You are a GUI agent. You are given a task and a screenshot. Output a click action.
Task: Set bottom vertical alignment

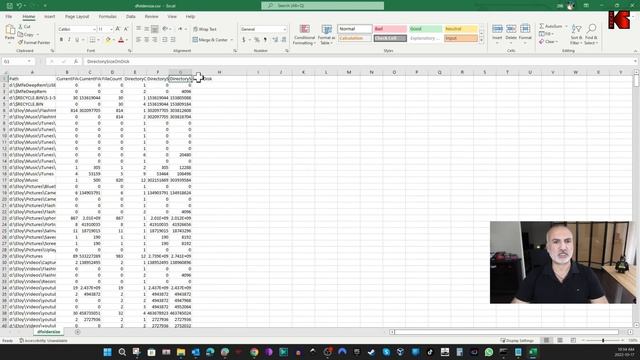point(155,29)
